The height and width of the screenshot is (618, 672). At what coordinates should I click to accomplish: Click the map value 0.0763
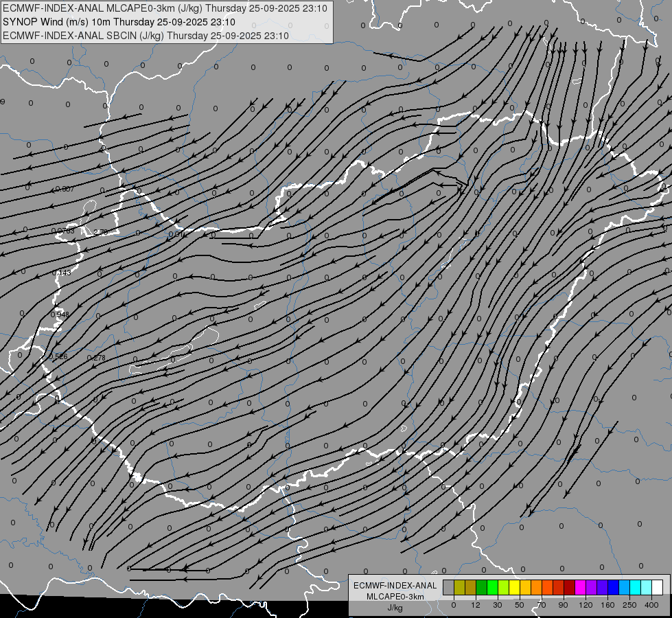(63, 231)
